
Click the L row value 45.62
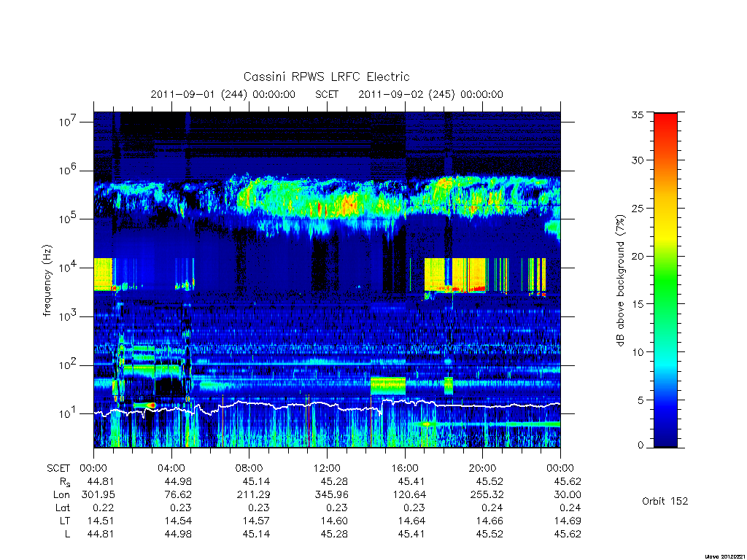(x=568, y=534)
